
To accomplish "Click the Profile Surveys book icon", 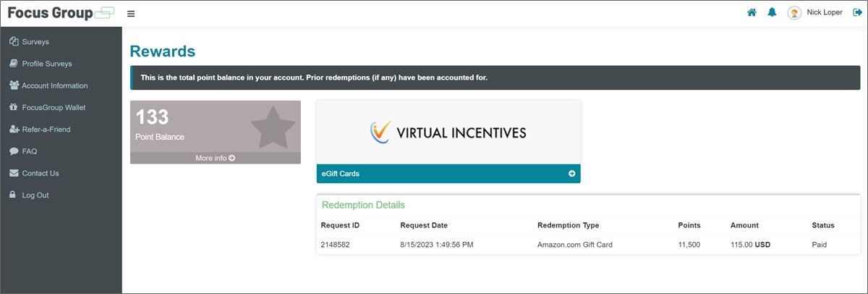I will (14, 64).
